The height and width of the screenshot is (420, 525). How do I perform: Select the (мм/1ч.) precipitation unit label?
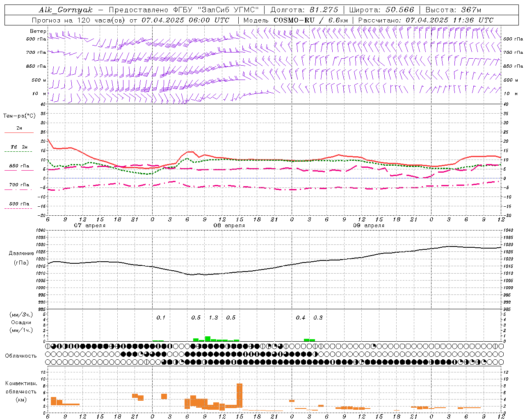pyautogui.click(x=21, y=330)
